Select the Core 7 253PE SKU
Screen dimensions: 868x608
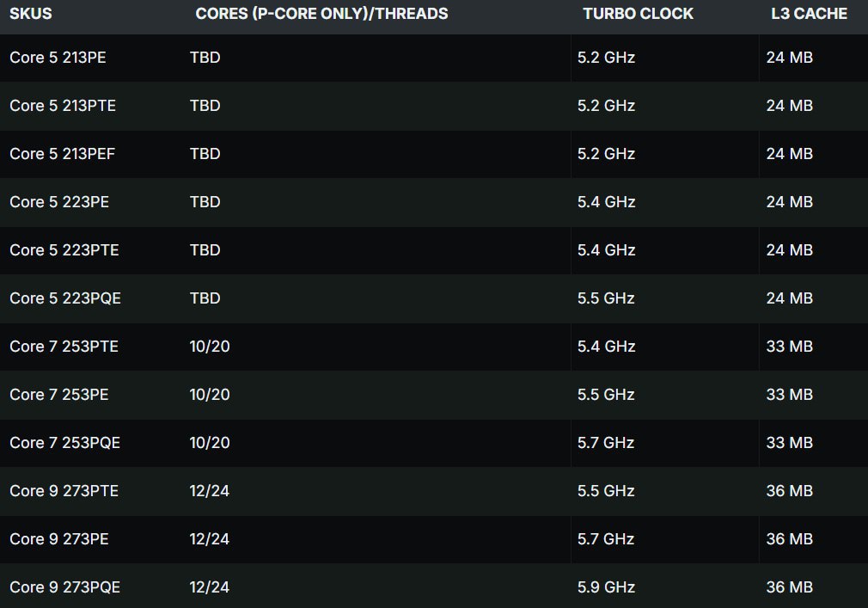pyautogui.click(x=58, y=395)
